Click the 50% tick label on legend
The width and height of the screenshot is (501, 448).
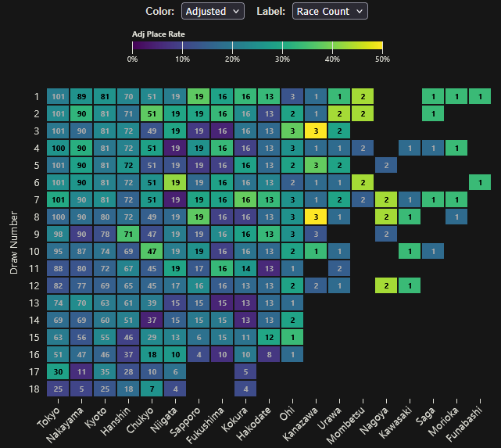click(x=382, y=59)
